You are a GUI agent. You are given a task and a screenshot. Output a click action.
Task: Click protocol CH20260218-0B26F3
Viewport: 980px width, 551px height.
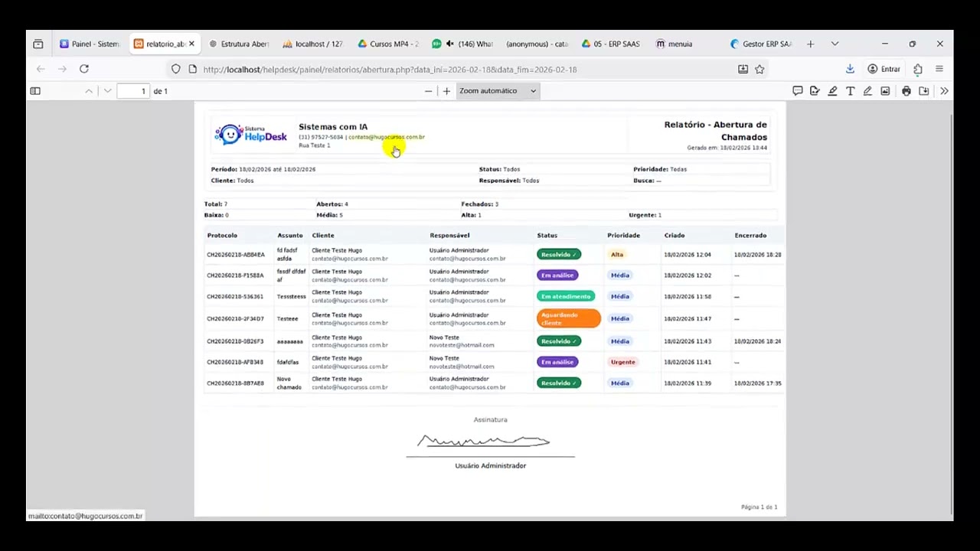click(235, 341)
